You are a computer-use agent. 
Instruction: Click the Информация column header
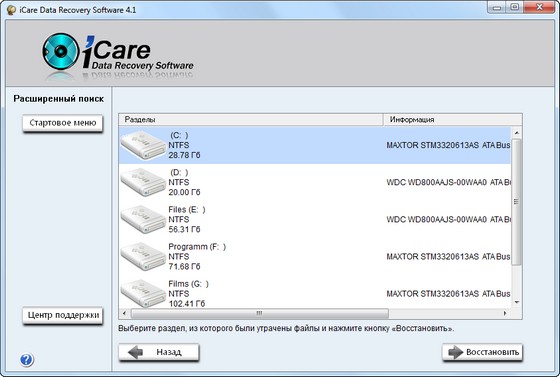pos(452,120)
